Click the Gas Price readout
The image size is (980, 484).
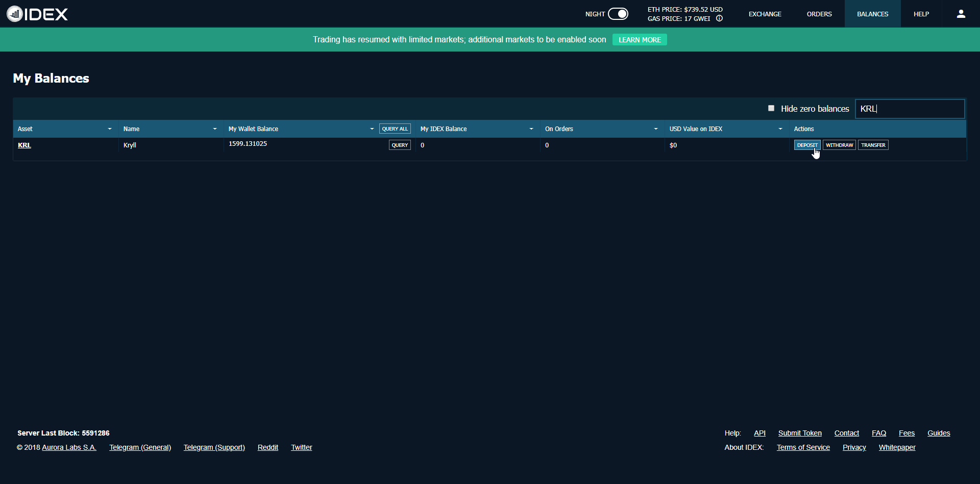679,18
